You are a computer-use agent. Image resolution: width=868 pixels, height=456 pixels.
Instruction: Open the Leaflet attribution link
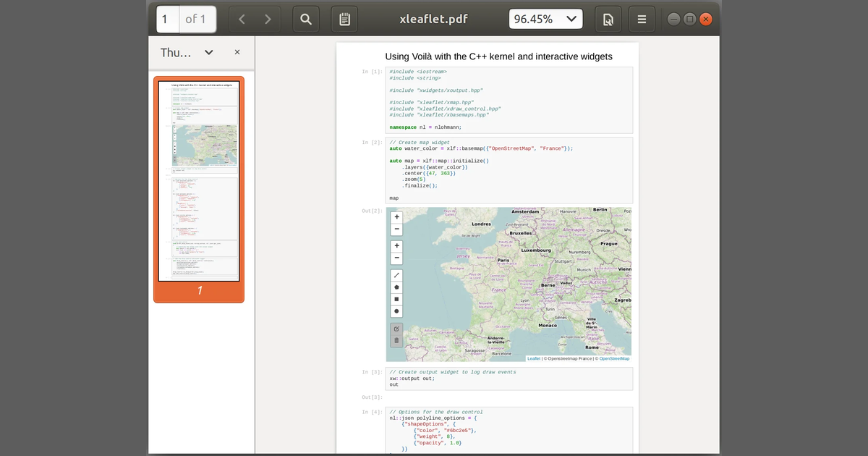tap(534, 358)
